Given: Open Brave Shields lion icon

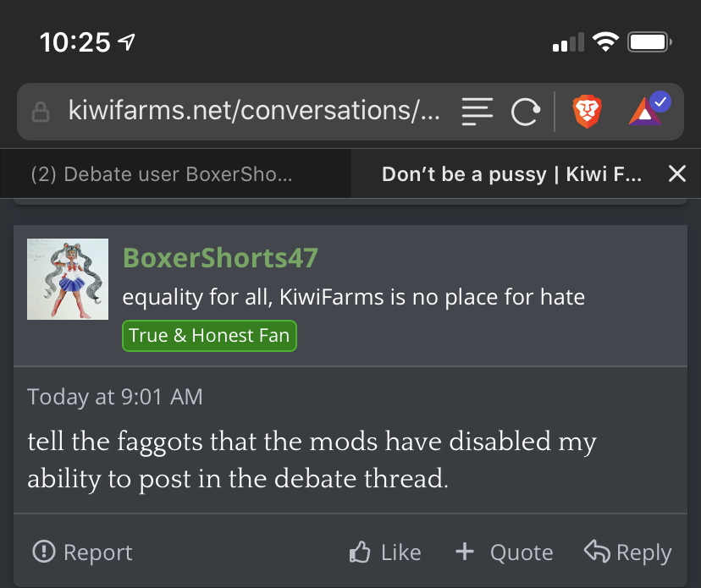Looking at the screenshot, I should [x=587, y=112].
